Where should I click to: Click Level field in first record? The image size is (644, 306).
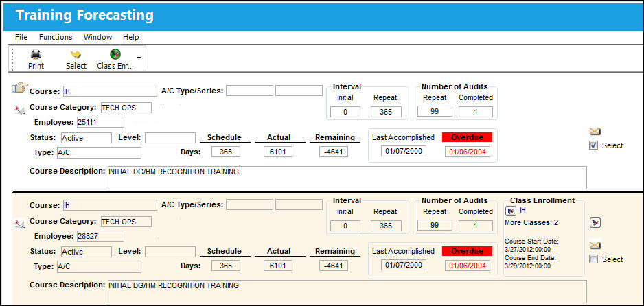(x=170, y=138)
